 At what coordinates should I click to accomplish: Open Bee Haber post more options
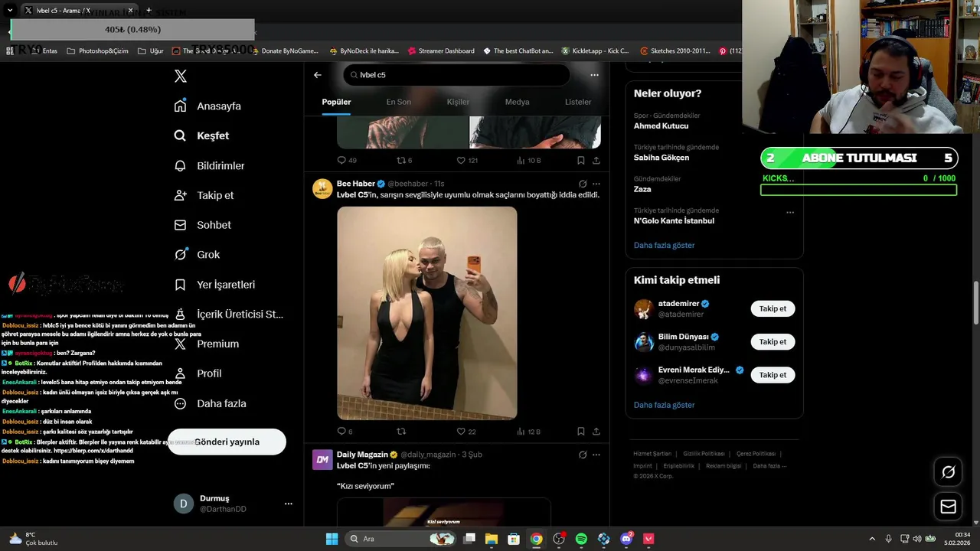pos(596,184)
